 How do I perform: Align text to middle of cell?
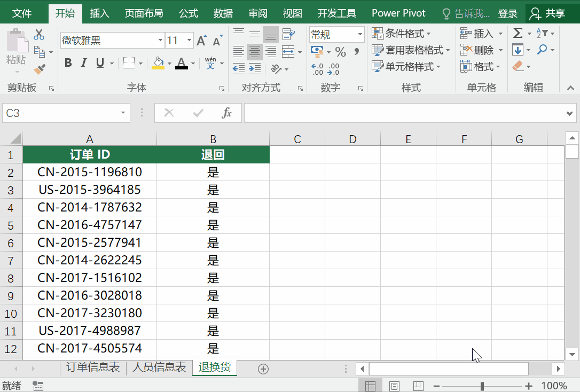(255, 34)
